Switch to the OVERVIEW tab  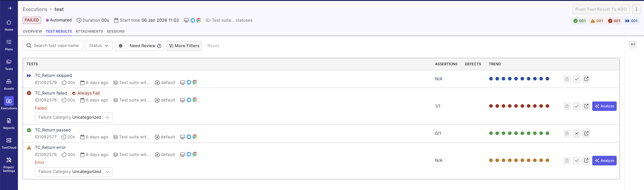pyautogui.click(x=32, y=32)
